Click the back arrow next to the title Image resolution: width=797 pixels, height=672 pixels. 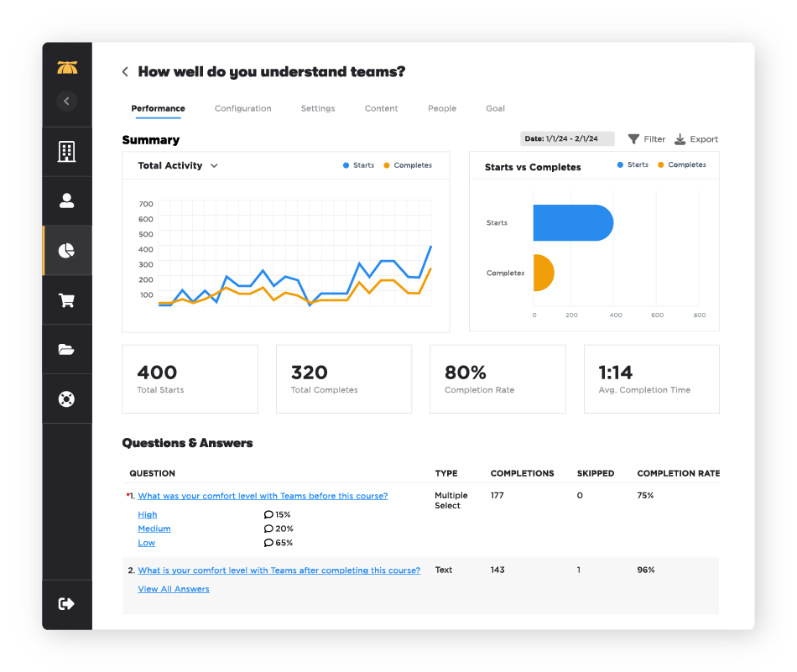coord(124,71)
